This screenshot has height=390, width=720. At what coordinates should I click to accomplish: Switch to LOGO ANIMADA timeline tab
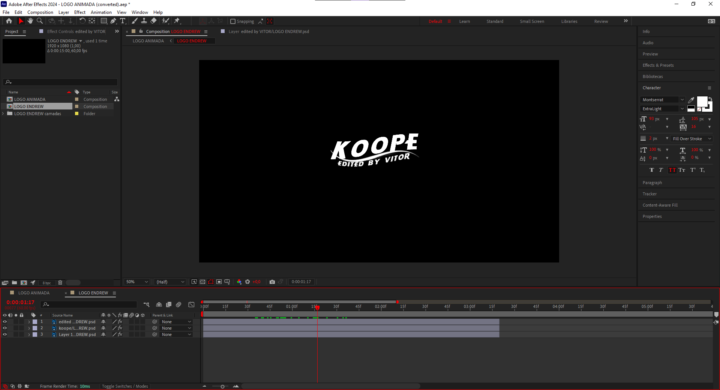[x=34, y=293]
